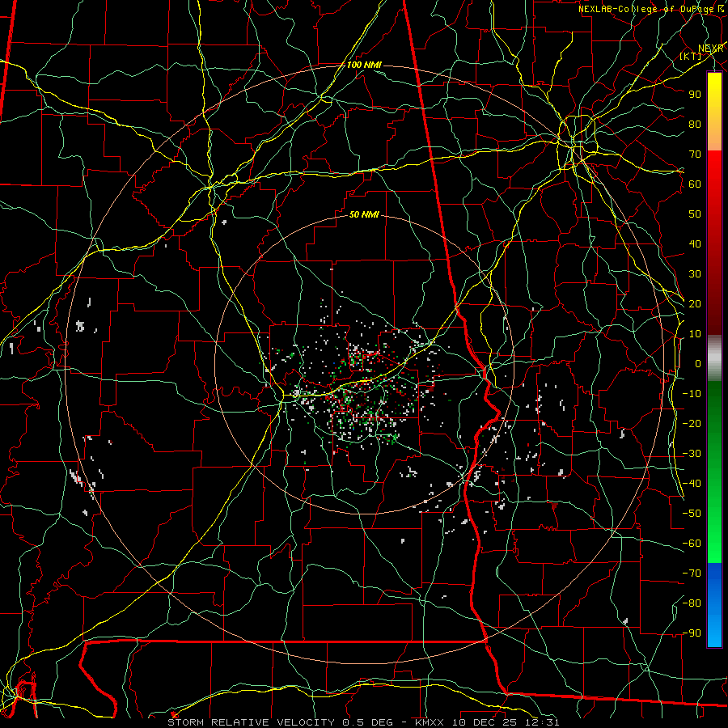Click the 10 value on the velocity scale
The width and height of the screenshot is (728, 728).
[695, 334]
